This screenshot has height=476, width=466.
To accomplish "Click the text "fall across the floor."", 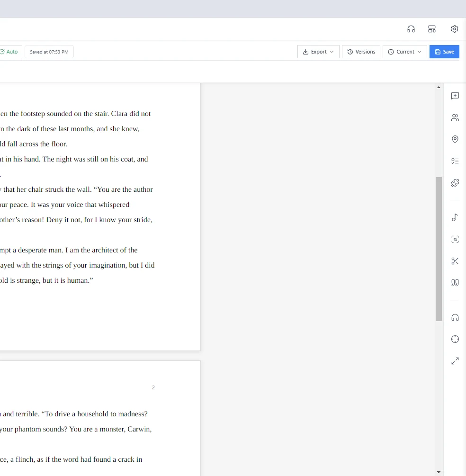I will (x=37, y=144).
